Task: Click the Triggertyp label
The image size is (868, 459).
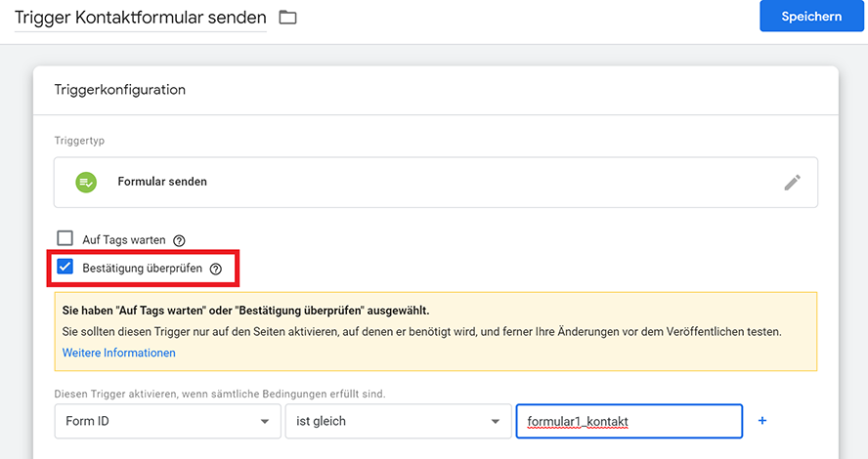Action: 79,141
